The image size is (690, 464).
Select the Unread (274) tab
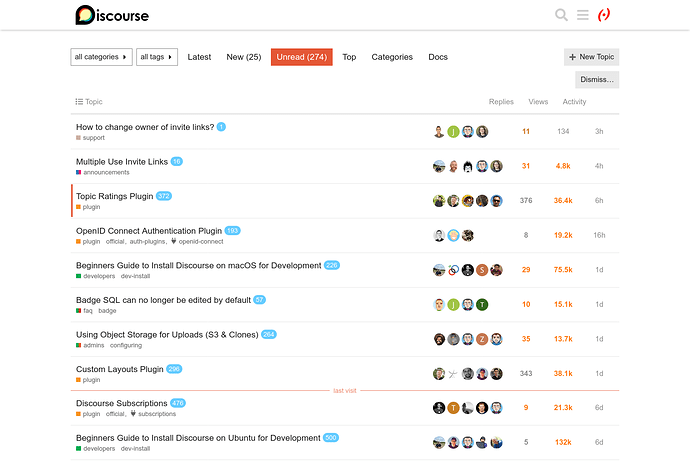click(x=301, y=57)
